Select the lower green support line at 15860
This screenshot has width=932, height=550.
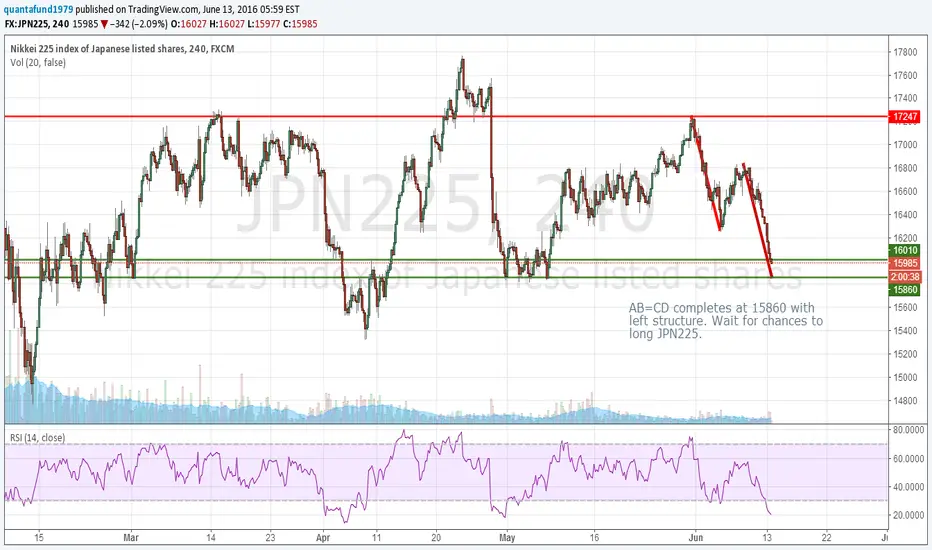[446, 277]
